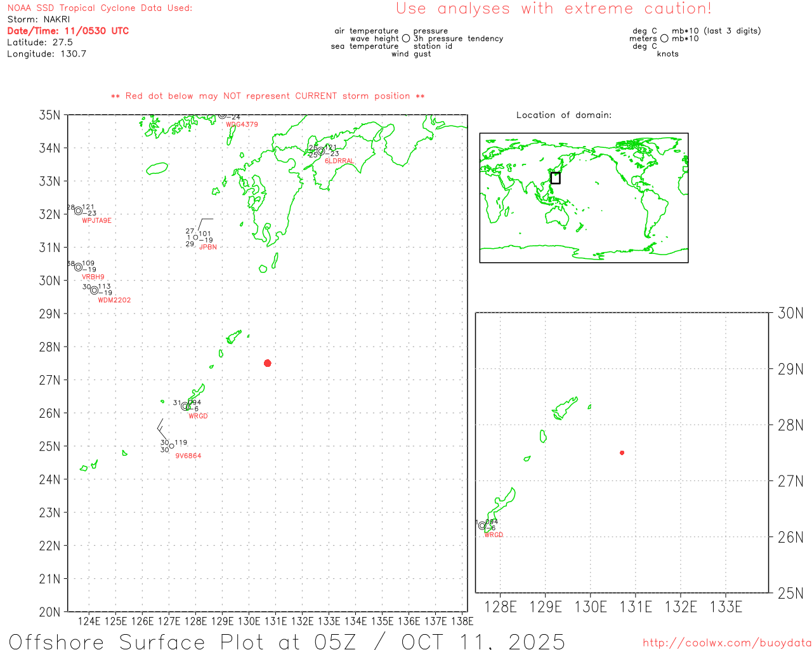The height and width of the screenshot is (650, 812).
Task: Click the red storm dot in zoomed inset map
Action: coord(622,453)
